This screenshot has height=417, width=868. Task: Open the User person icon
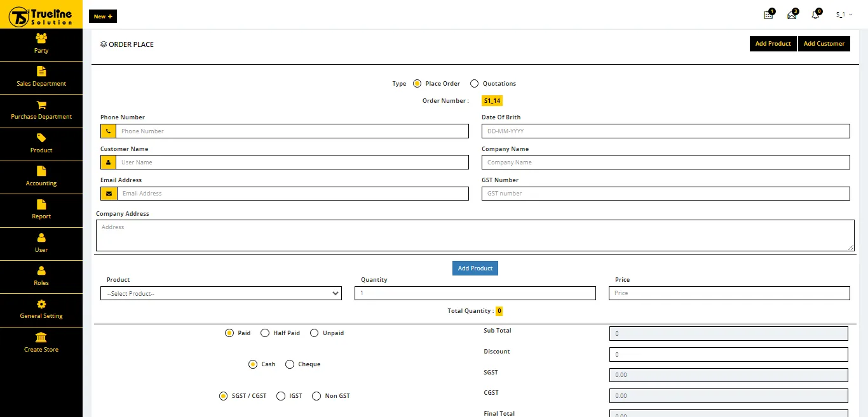click(41, 237)
